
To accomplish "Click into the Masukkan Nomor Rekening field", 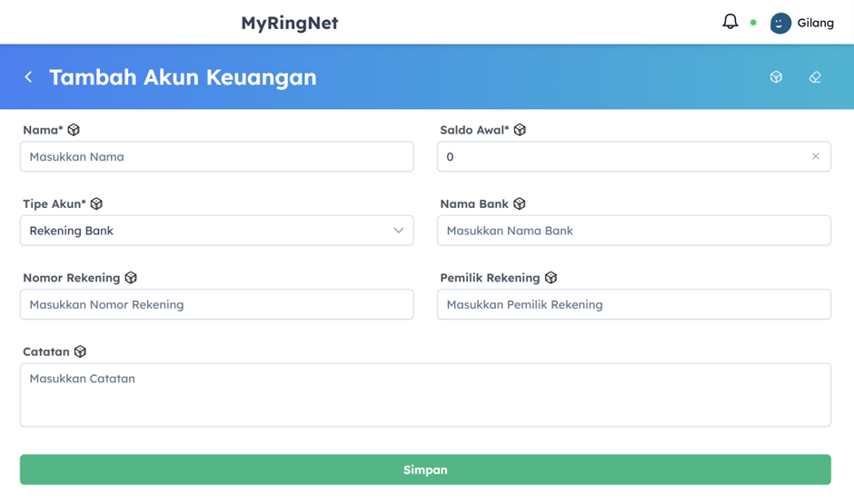I will click(x=216, y=304).
